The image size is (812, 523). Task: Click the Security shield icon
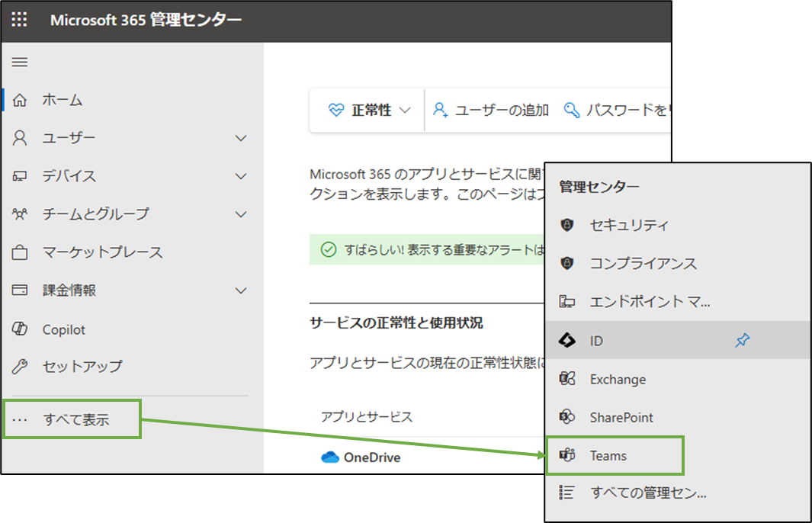coord(567,225)
